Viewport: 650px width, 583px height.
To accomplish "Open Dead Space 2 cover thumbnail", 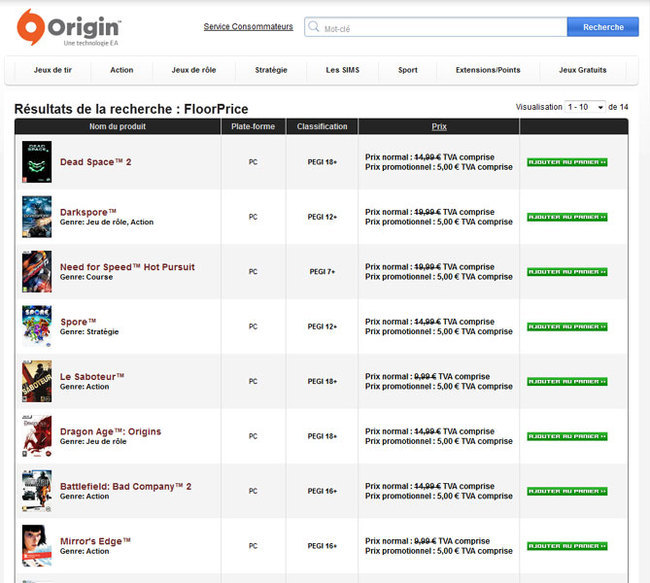I will 37,162.
